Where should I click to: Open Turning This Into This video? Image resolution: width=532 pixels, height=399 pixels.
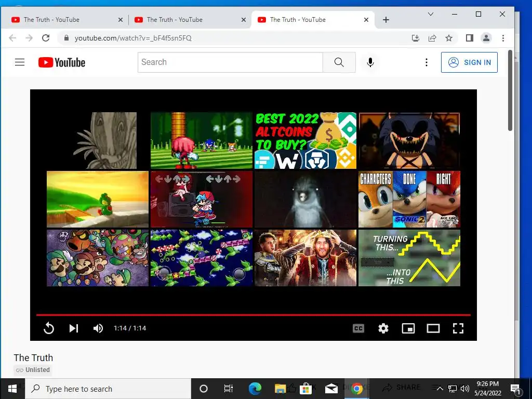coord(409,258)
